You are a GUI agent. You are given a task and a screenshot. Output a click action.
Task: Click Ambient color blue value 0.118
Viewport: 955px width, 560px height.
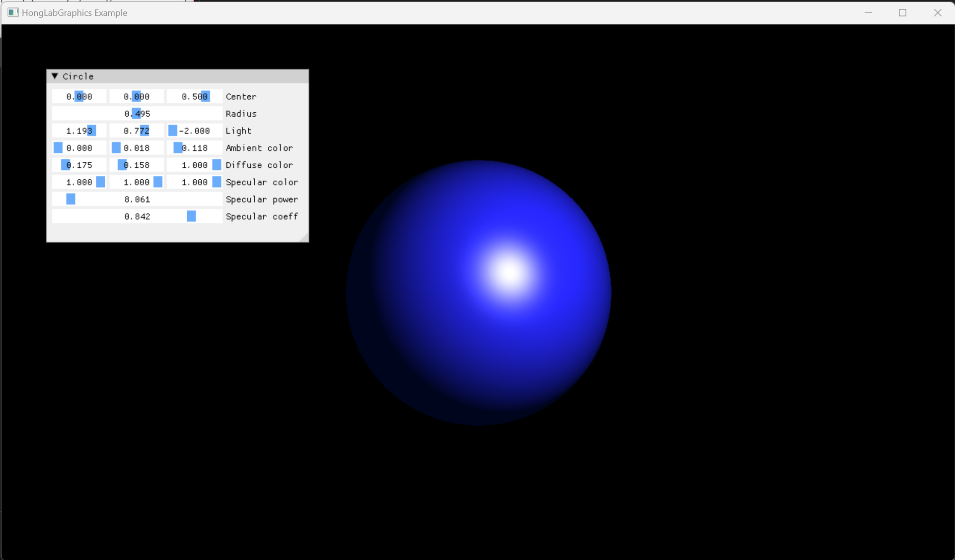pos(194,148)
